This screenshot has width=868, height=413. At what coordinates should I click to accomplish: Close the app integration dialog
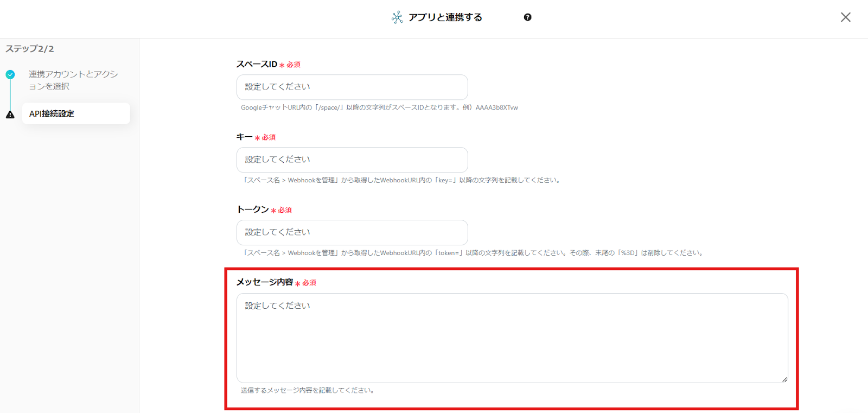(845, 17)
